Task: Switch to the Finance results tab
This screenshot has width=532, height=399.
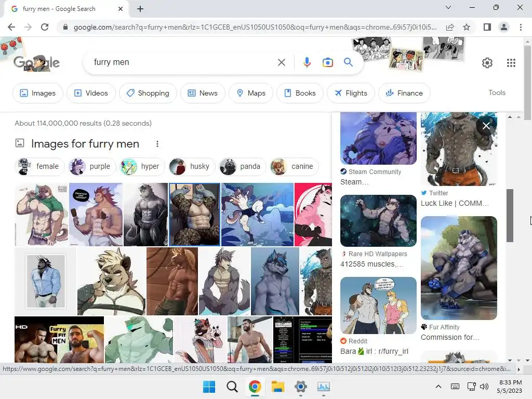Action: pos(404,93)
